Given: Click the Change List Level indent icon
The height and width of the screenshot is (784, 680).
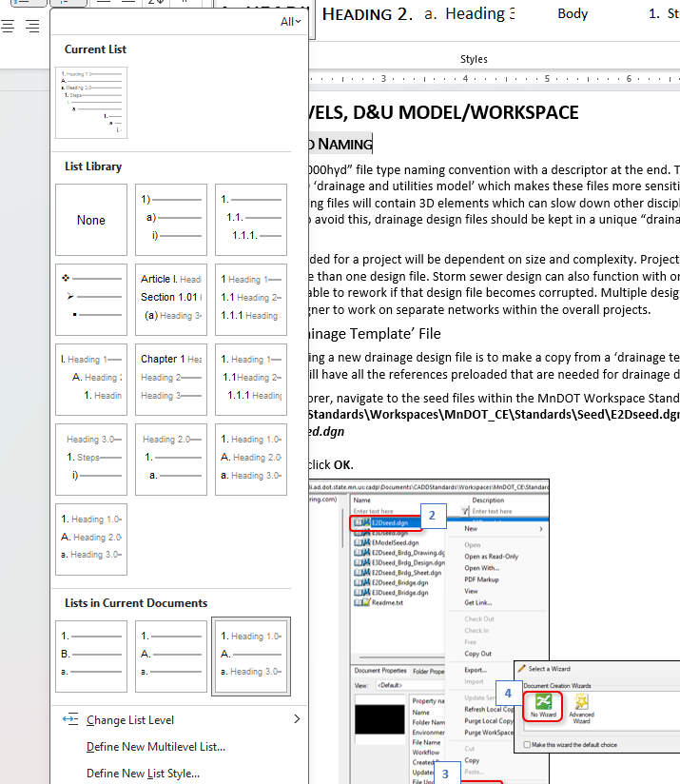Looking at the screenshot, I should pyautogui.click(x=70, y=719).
